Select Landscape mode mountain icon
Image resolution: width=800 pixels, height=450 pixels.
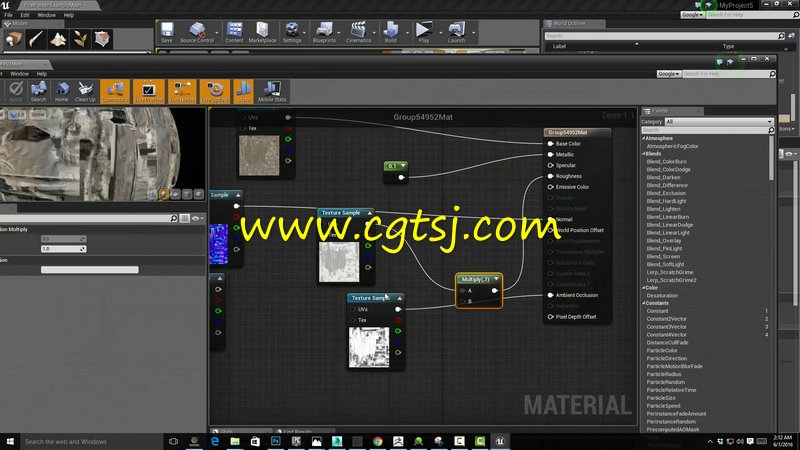pyautogui.click(x=58, y=39)
